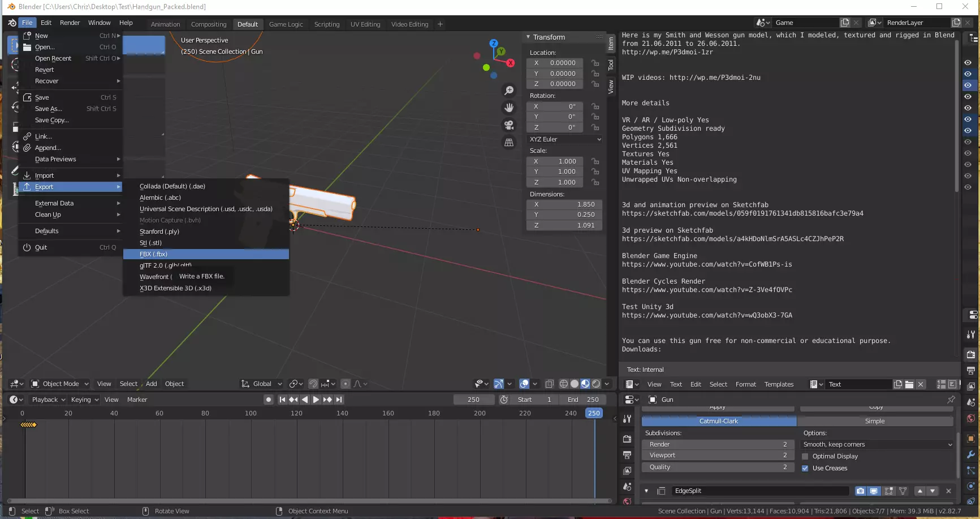Open the Object Mode dropdown
Screen dimensions: 980x519
[x=60, y=384]
